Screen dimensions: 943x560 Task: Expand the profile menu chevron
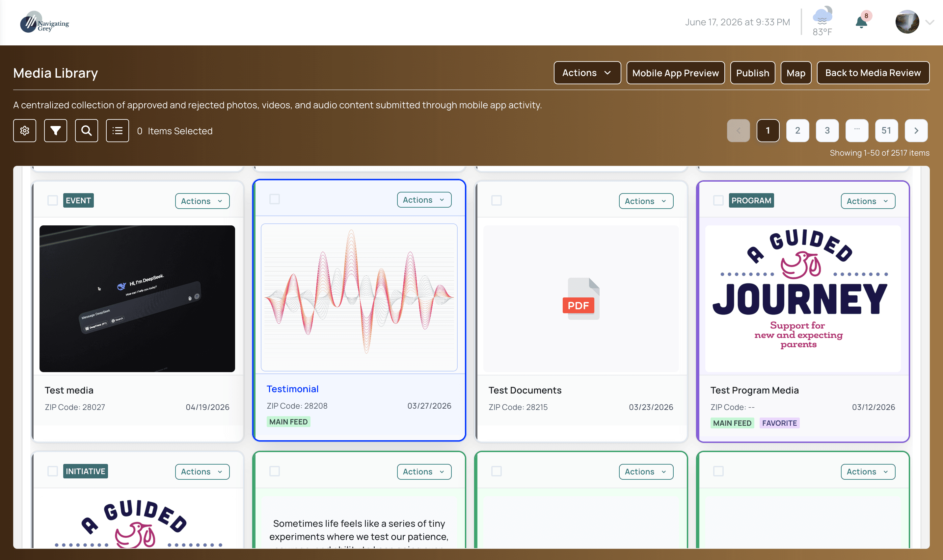click(930, 22)
